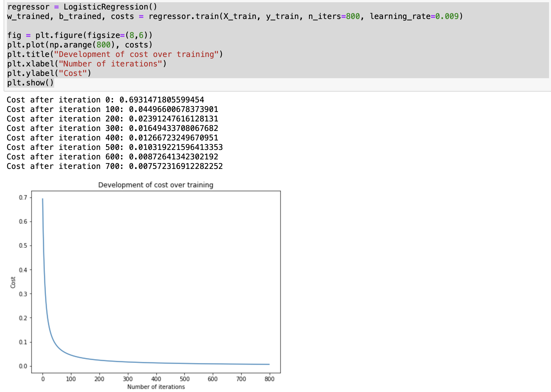
Task: Click the plt.figure figsize line
Action: click(80, 35)
